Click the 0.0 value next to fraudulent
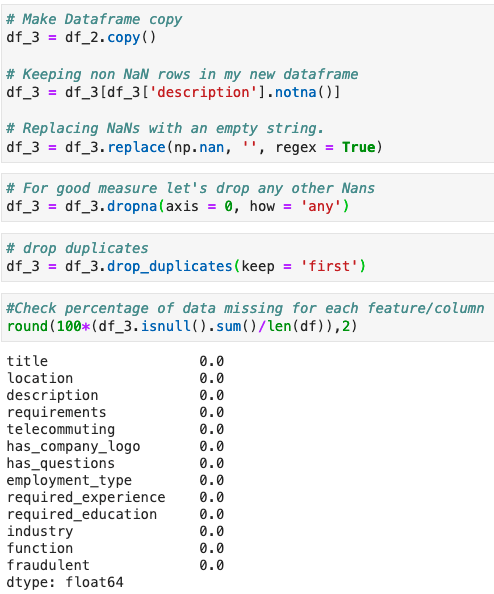 click(x=212, y=565)
